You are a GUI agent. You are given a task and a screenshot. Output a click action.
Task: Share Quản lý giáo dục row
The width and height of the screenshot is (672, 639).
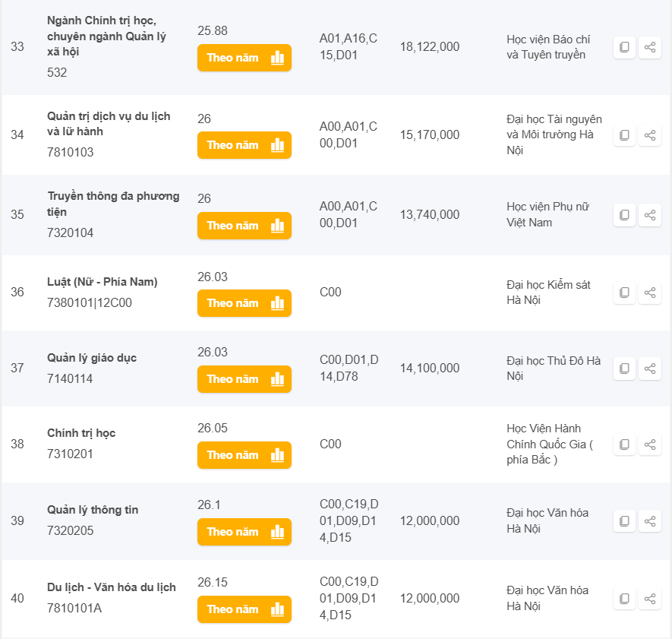650,369
